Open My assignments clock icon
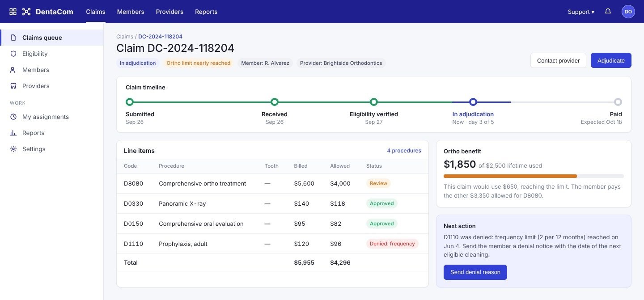The height and width of the screenshot is (300, 644). point(13,117)
